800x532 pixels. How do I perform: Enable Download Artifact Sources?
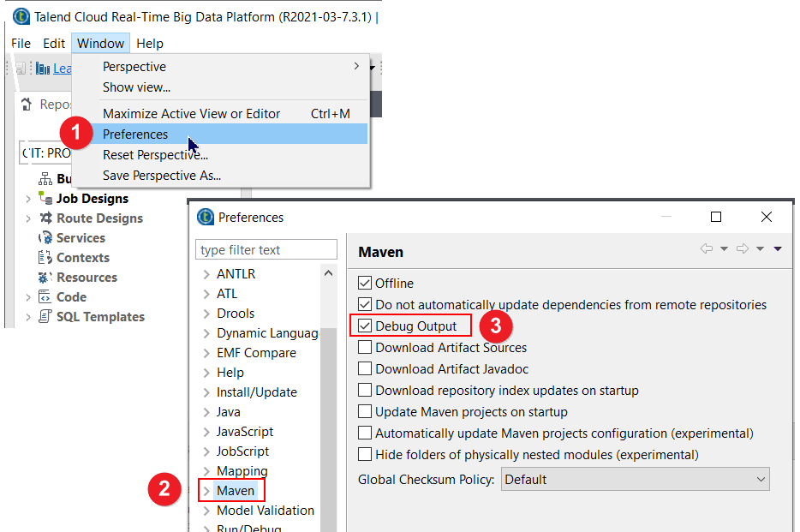[366, 348]
